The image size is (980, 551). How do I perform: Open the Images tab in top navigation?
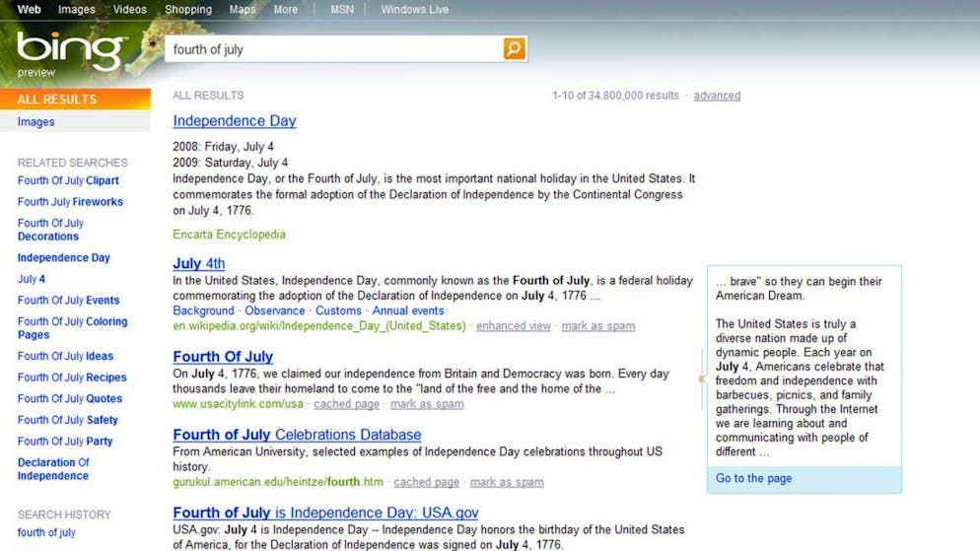[x=76, y=9]
